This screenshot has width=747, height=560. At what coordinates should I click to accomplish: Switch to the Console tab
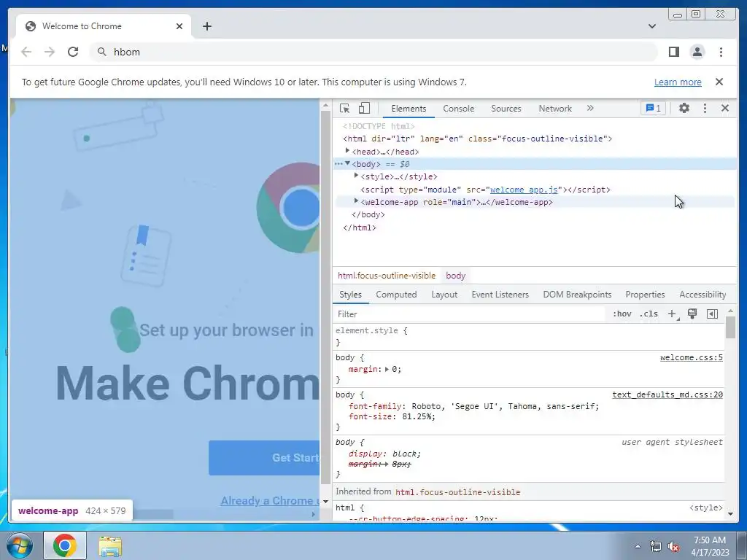[458, 109]
